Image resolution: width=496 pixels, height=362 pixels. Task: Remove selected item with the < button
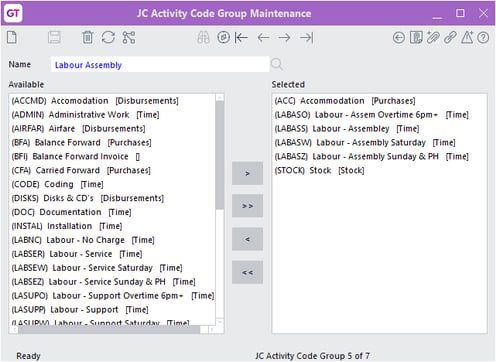click(247, 239)
